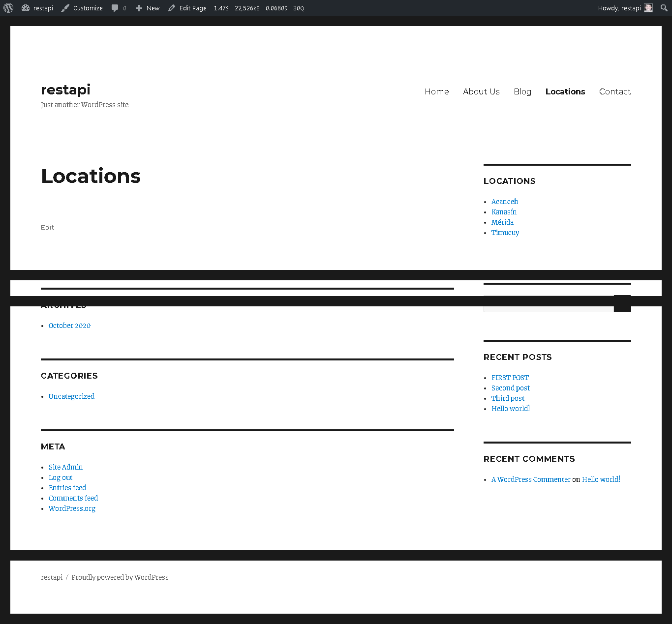Image resolution: width=672 pixels, height=624 pixels.
Task: View comments from admin bar bubble
Action: coord(119,8)
